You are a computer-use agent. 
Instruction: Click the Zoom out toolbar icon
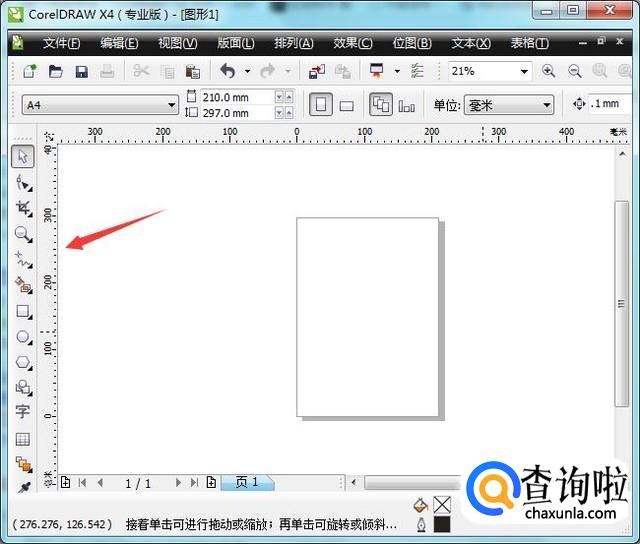point(575,71)
